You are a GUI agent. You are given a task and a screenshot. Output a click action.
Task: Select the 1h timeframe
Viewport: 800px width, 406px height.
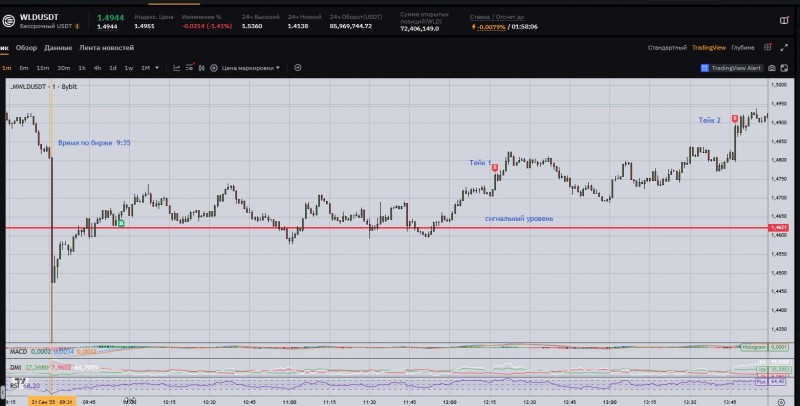[x=82, y=68]
